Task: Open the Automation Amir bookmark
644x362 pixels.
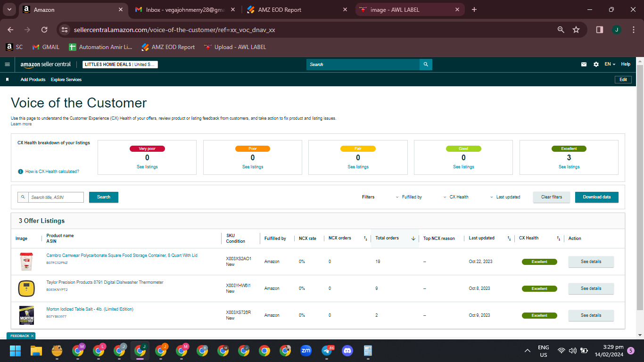Action: (x=100, y=47)
